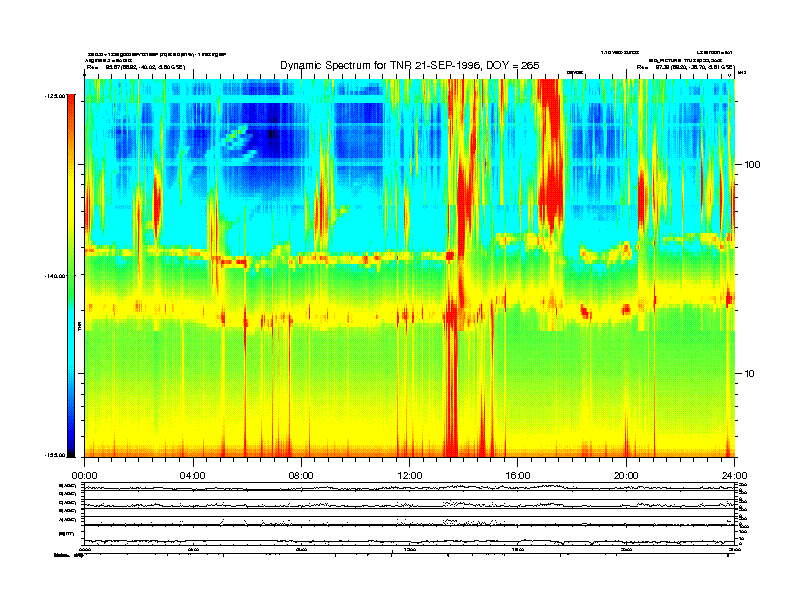Click the "-155.00" color scale label
Screen dimensions: 792x612
point(55,455)
